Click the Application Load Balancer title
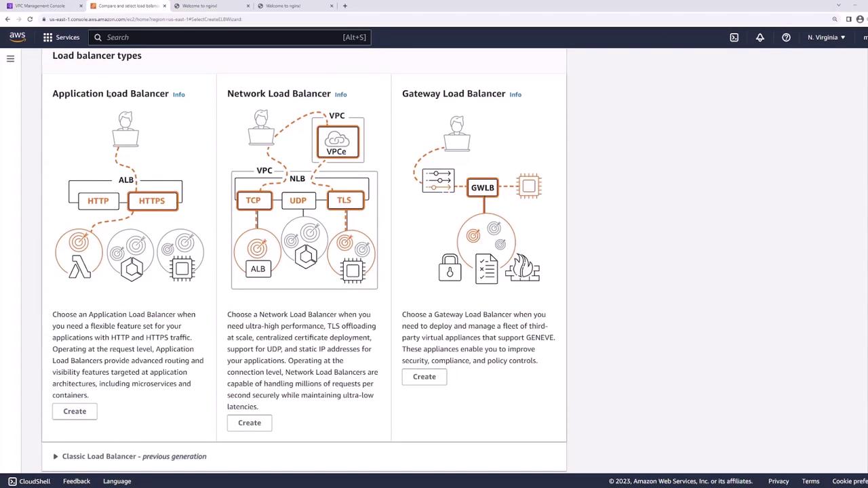 (x=111, y=94)
